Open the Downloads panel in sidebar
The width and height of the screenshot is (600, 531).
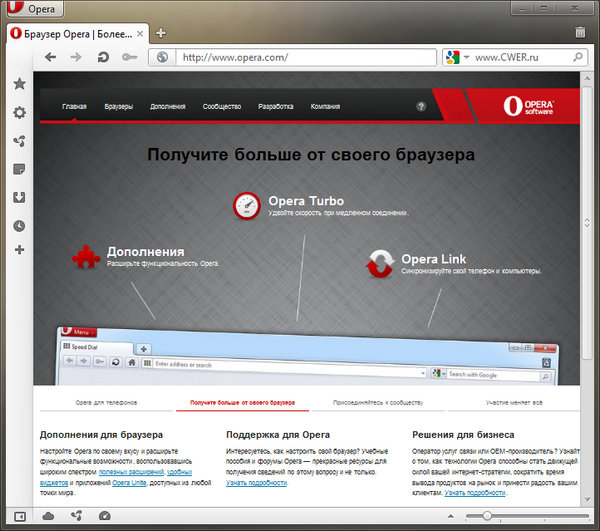[x=19, y=197]
